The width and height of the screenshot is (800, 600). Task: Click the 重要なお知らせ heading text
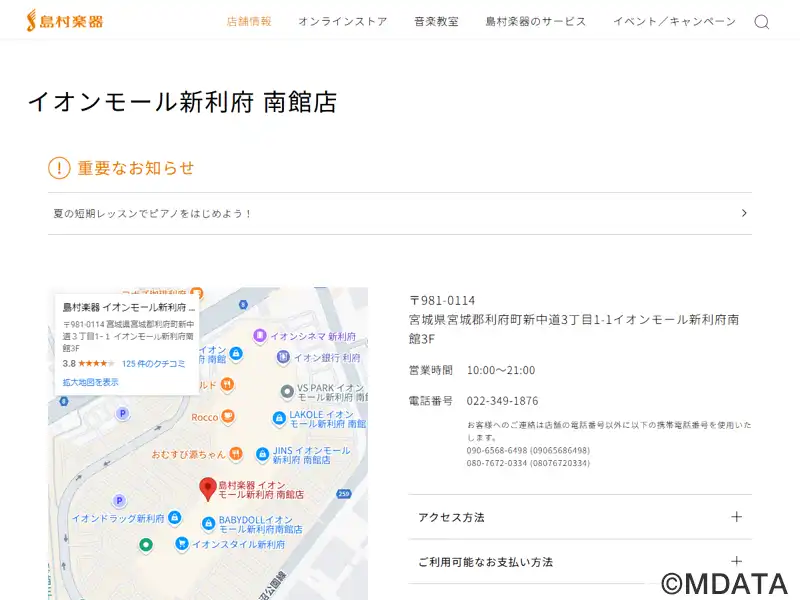[136, 168]
